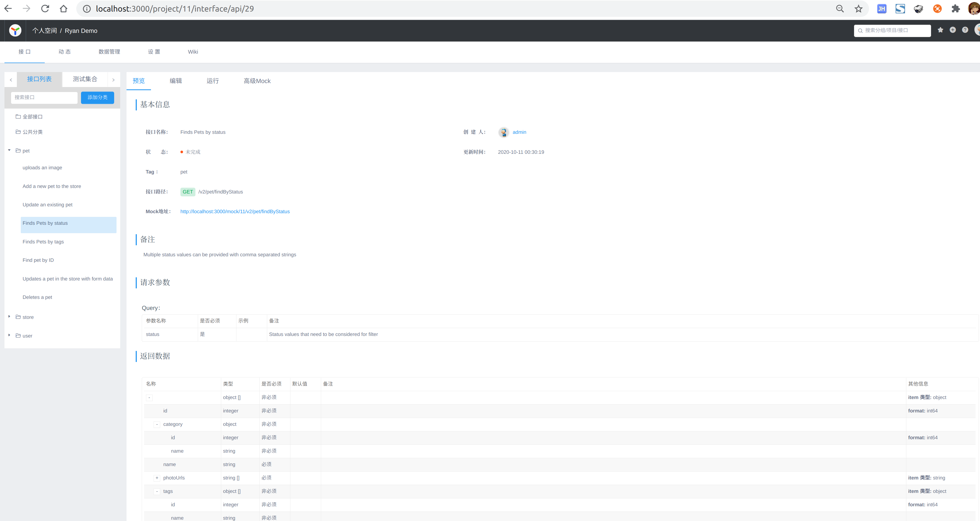Expand the store folder
980x521 pixels.
(9, 316)
